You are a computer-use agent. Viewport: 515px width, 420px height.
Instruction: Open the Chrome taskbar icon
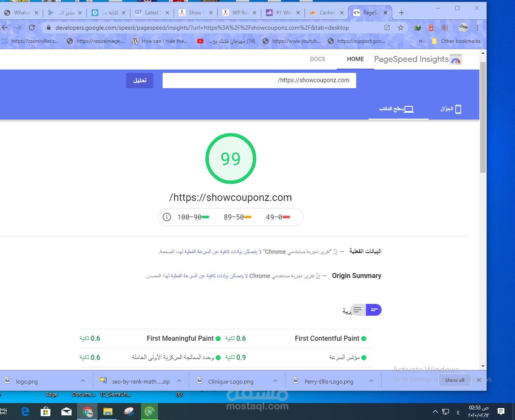[87, 411]
